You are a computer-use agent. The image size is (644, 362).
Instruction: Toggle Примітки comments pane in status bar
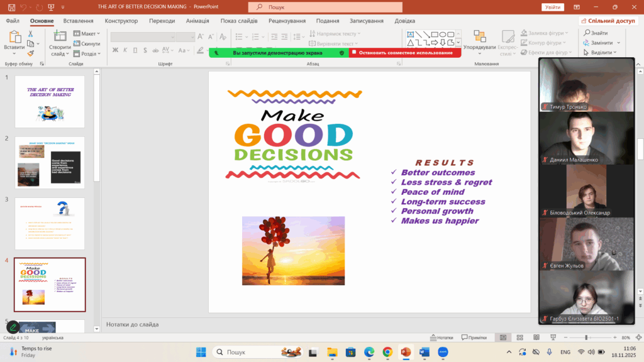[474, 337]
